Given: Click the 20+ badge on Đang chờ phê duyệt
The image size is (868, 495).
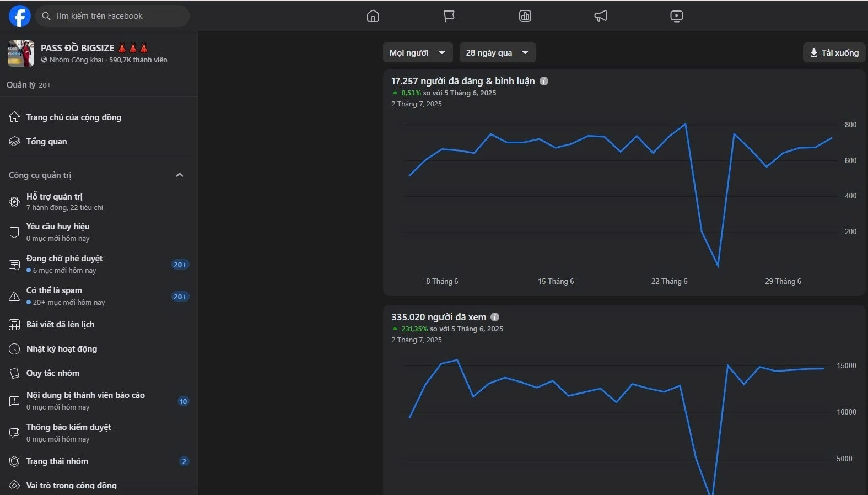Looking at the screenshot, I should point(180,265).
